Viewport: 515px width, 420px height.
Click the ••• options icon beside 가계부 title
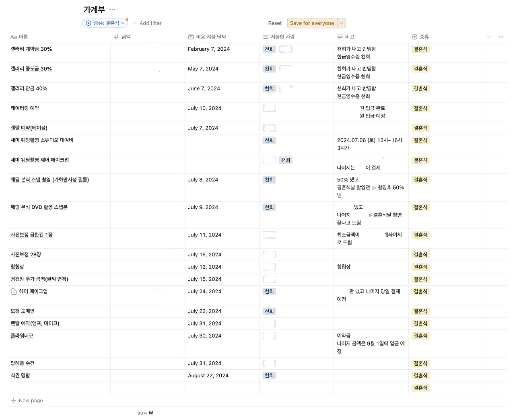[x=112, y=9]
